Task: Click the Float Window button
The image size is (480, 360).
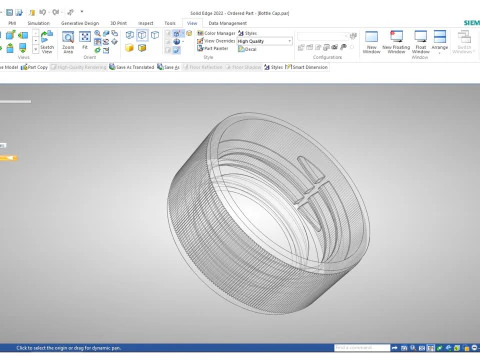Action: tap(421, 42)
